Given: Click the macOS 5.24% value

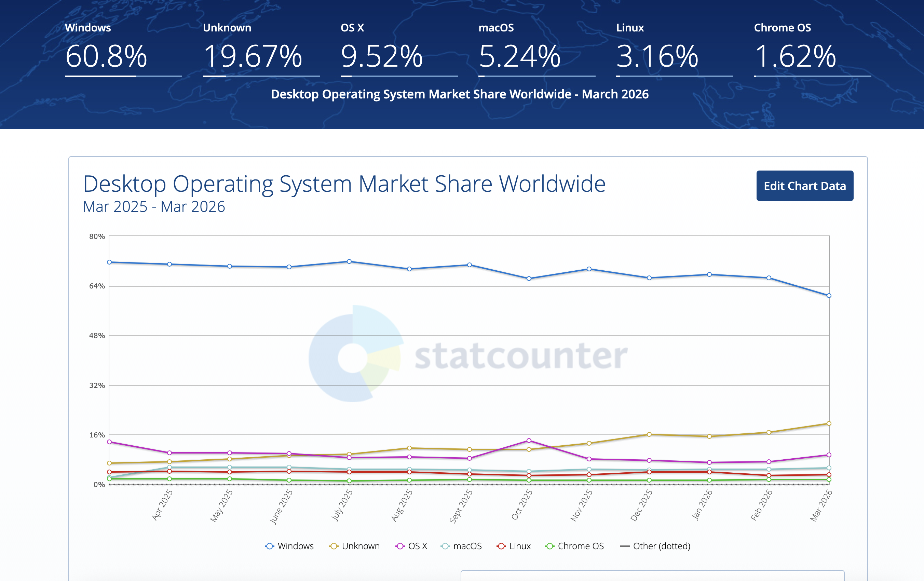Looking at the screenshot, I should click(519, 56).
